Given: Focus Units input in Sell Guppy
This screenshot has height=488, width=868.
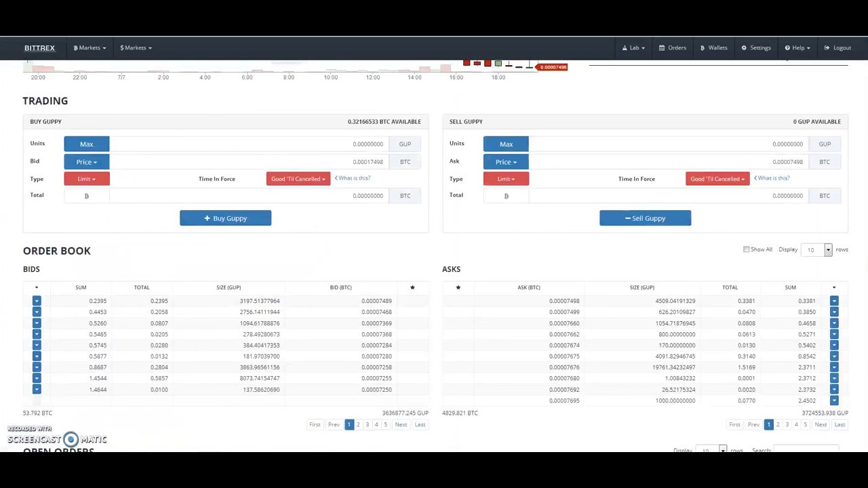Looking at the screenshot, I should [x=668, y=144].
